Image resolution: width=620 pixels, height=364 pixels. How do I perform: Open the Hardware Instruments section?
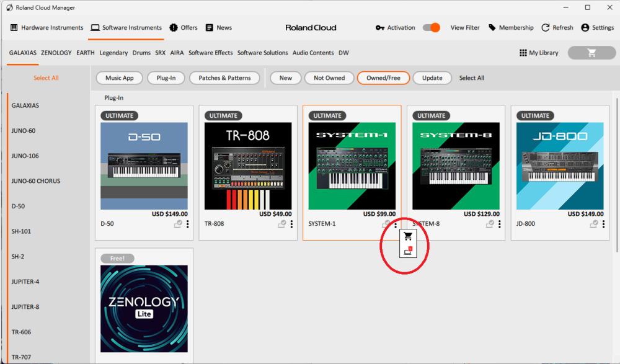click(46, 28)
